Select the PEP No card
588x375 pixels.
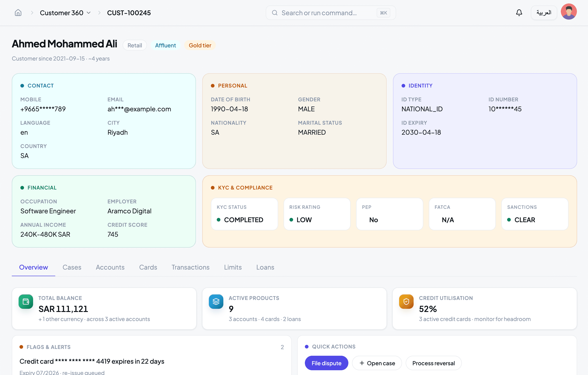click(x=390, y=214)
